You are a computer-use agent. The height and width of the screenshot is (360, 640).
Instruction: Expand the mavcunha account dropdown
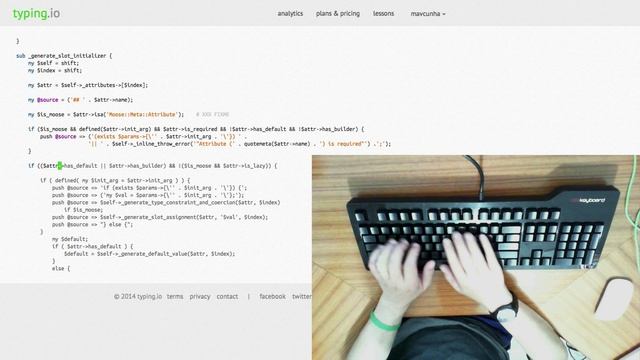click(428, 14)
